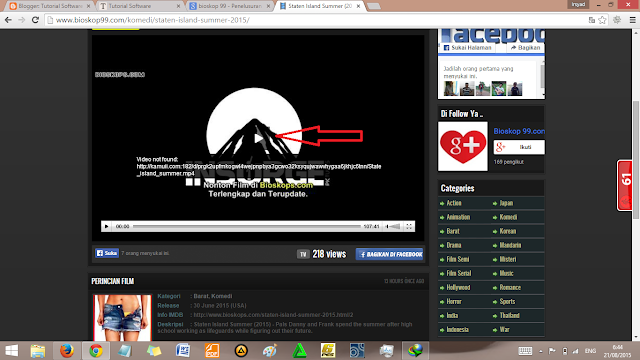Open a new browser tab
Screen dimensions: 640x360
coord(373,6)
